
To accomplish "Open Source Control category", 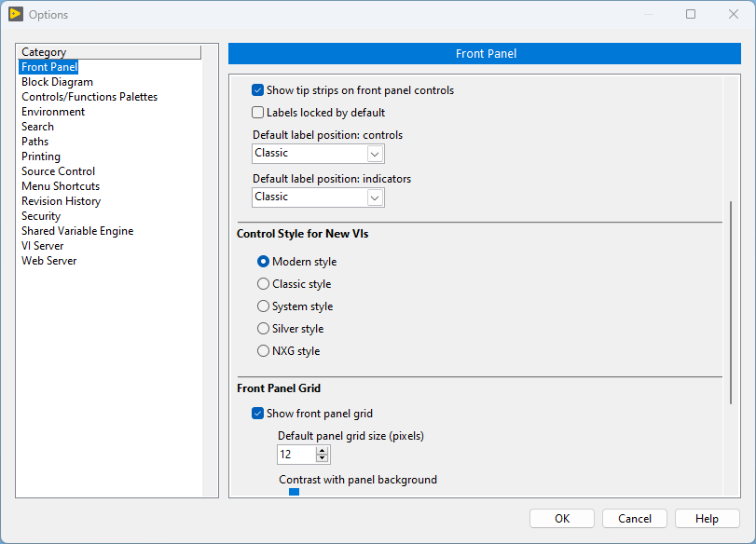I will [59, 171].
